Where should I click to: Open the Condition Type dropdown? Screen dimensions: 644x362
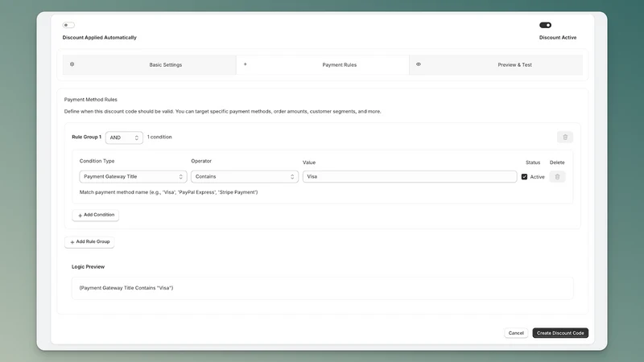133,176
